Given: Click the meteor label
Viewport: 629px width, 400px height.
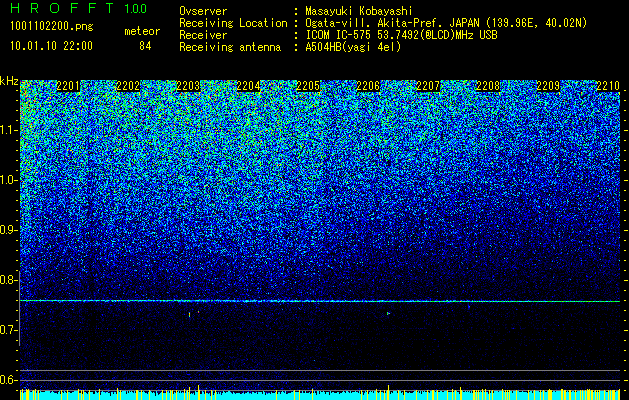Looking at the screenshot, I should click(x=142, y=31).
